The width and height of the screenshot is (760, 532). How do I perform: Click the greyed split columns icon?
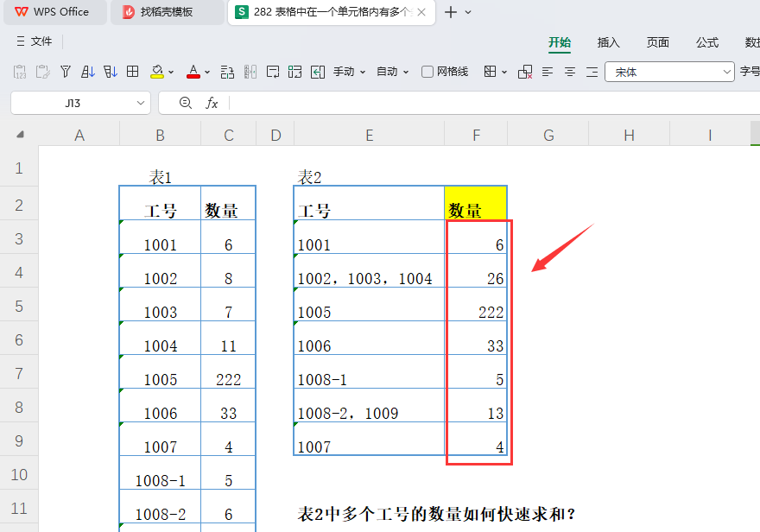[250, 73]
